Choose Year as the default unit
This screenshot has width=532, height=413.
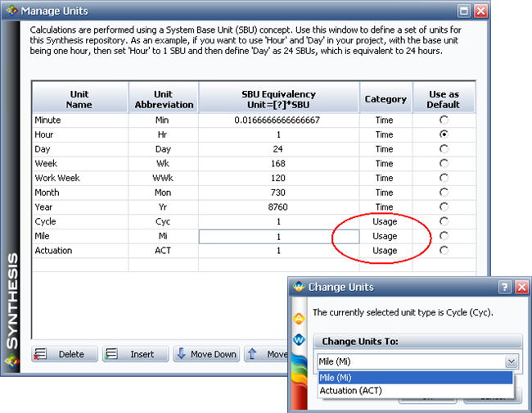(x=444, y=207)
